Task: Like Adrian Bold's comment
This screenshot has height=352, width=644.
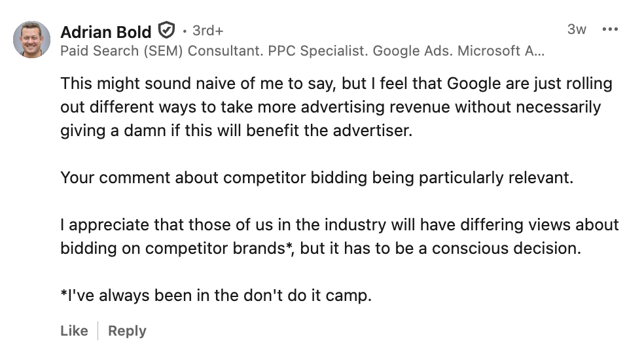Action: point(74,331)
